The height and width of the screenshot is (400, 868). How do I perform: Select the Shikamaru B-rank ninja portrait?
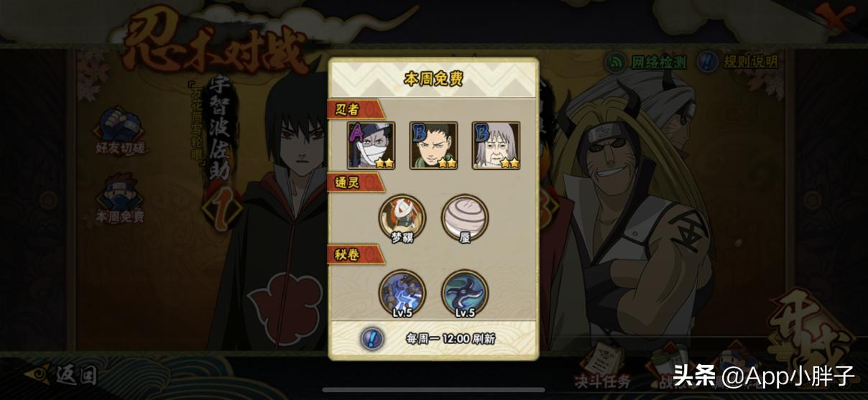click(433, 146)
